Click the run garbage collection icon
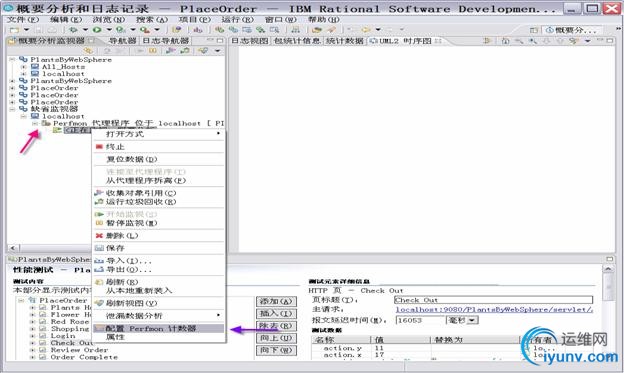This screenshot has width=624, height=373. click(x=99, y=202)
